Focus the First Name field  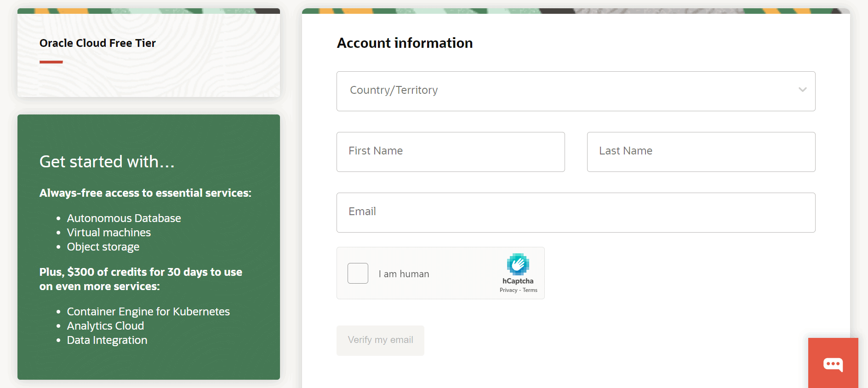[451, 152]
